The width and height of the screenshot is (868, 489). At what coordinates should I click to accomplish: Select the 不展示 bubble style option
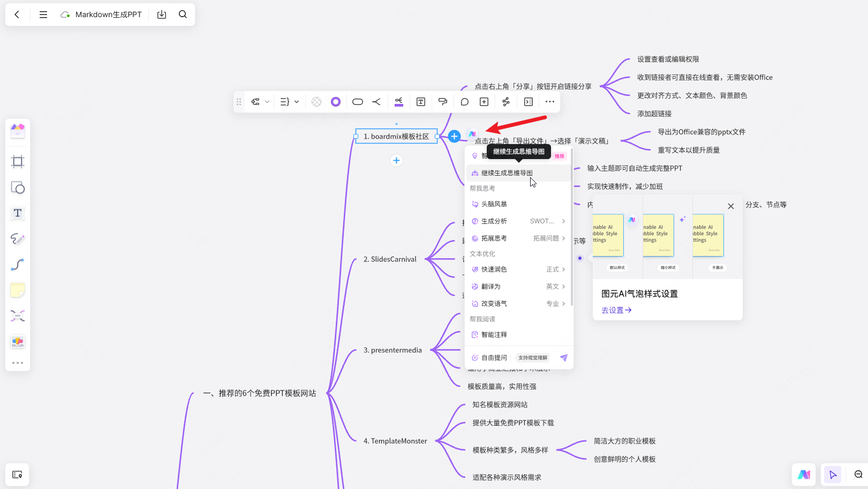717,267
